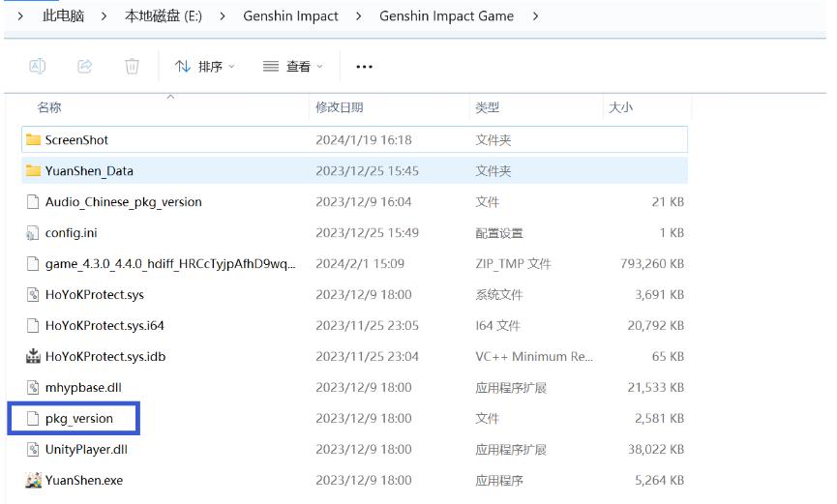Click the Delete trash icon
837x504 pixels.
pos(132,66)
